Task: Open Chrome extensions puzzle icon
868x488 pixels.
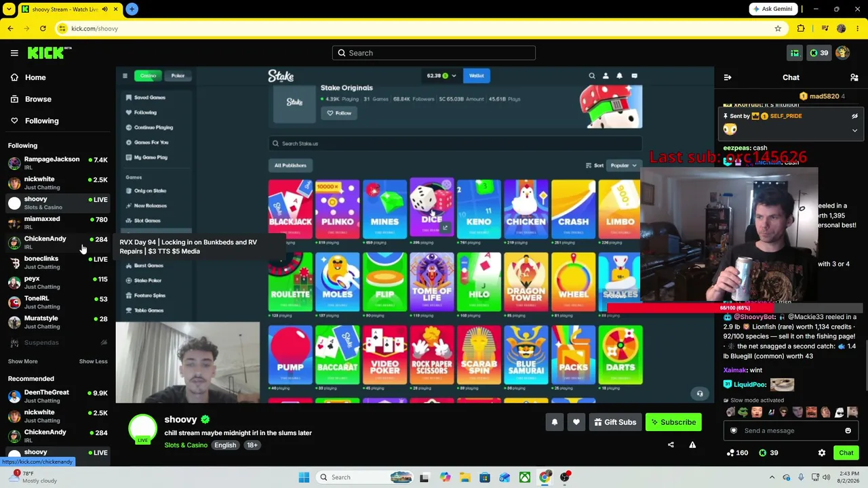Action: pyautogui.click(x=801, y=28)
